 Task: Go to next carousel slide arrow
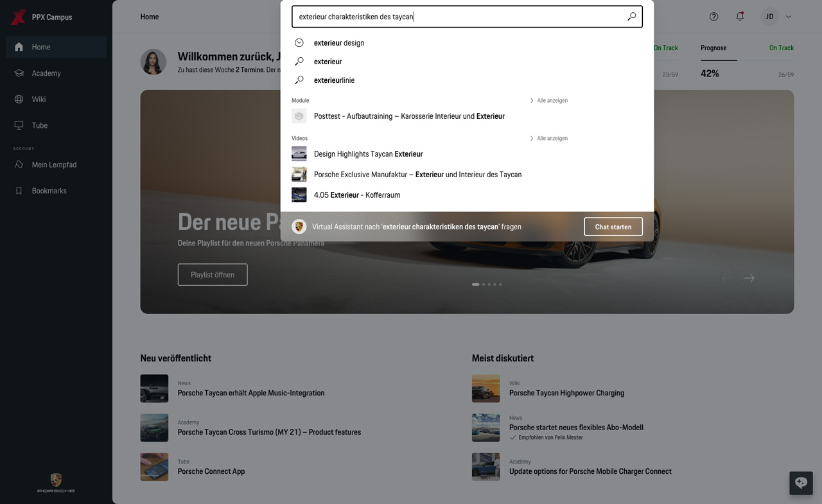[x=749, y=278]
